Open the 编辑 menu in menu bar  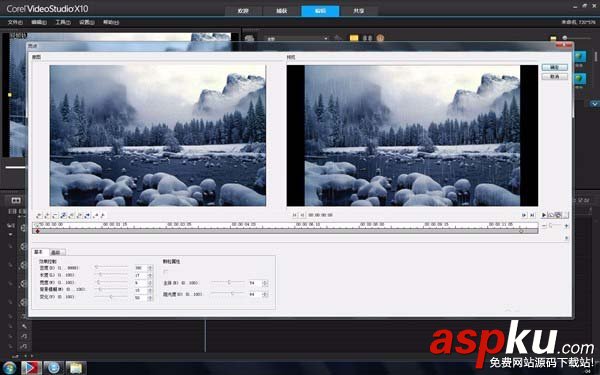[x=39, y=23]
